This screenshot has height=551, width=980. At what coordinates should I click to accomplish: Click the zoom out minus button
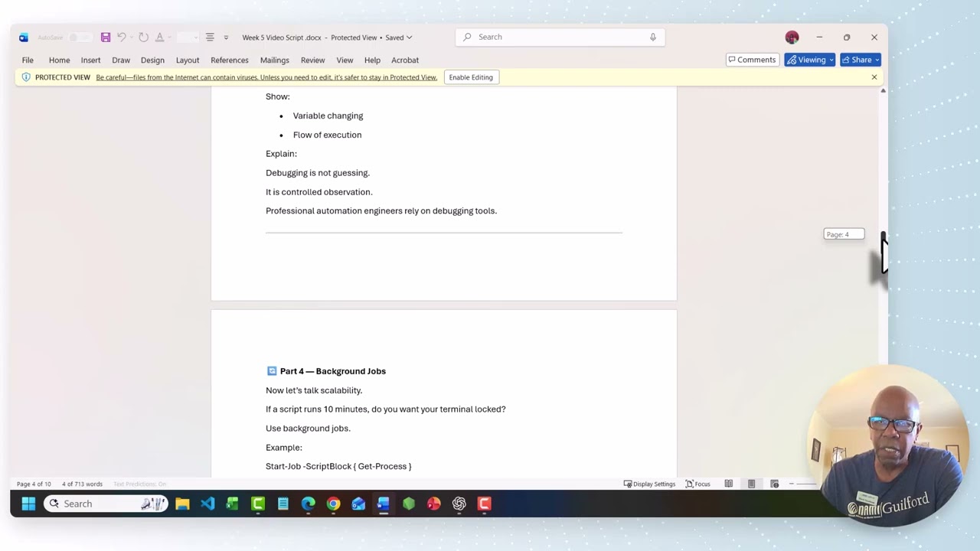coord(791,484)
